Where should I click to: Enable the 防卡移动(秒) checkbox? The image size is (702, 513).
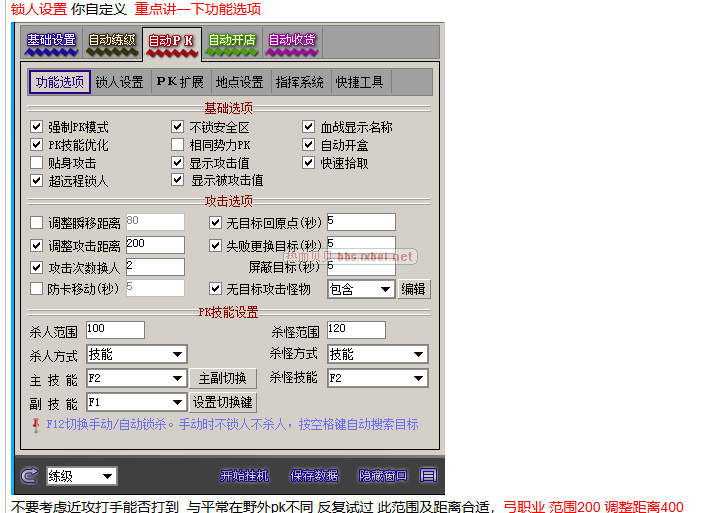point(37,288)
